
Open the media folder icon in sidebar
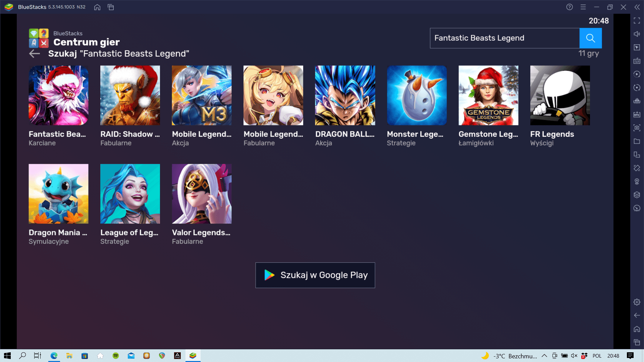tap(637, 141)
